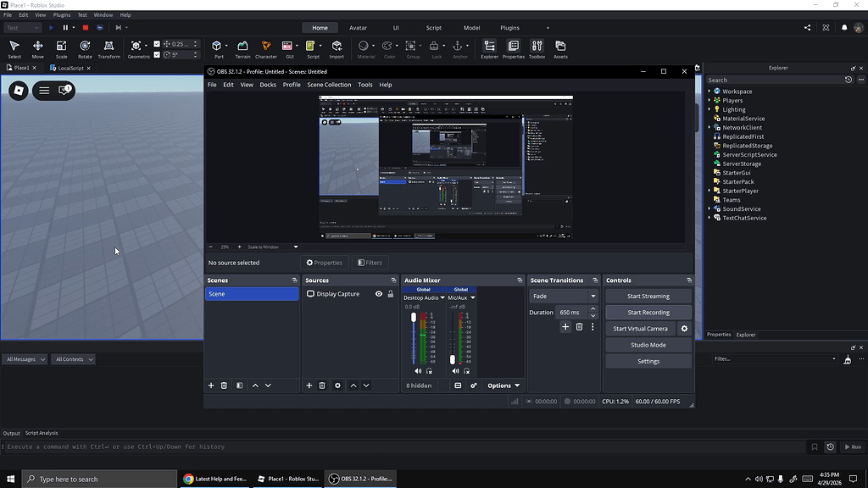Toggle the rotate snap increment checkbox
868x488 pixels.
coord(157,54)
